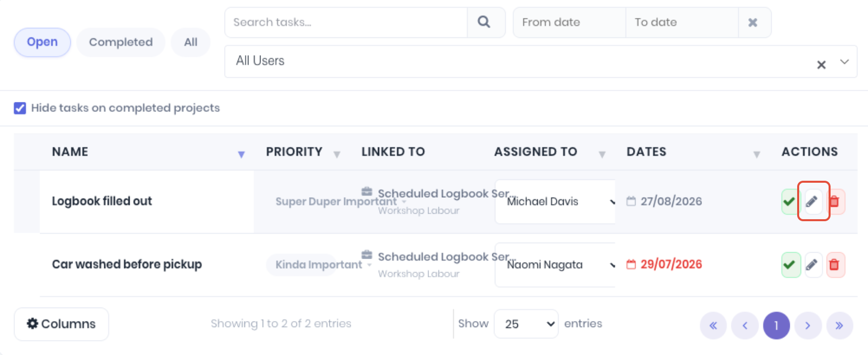
Task: Switch to the All tasks tab
Action: [191, 42]
